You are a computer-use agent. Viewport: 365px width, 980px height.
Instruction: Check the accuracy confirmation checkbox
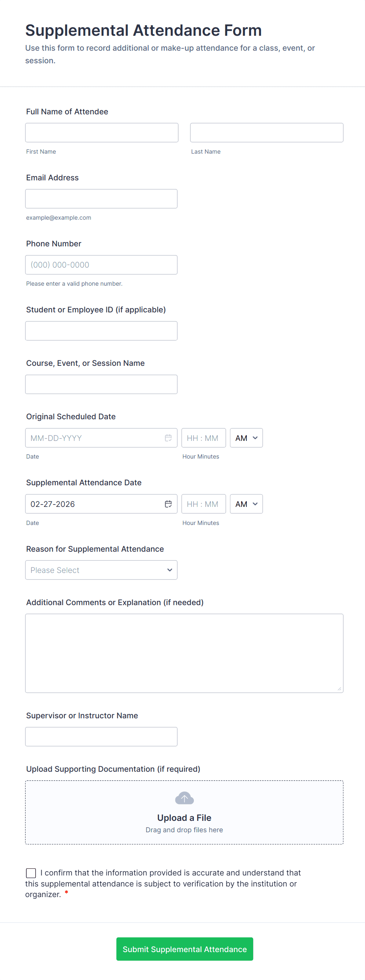point(31,873)
